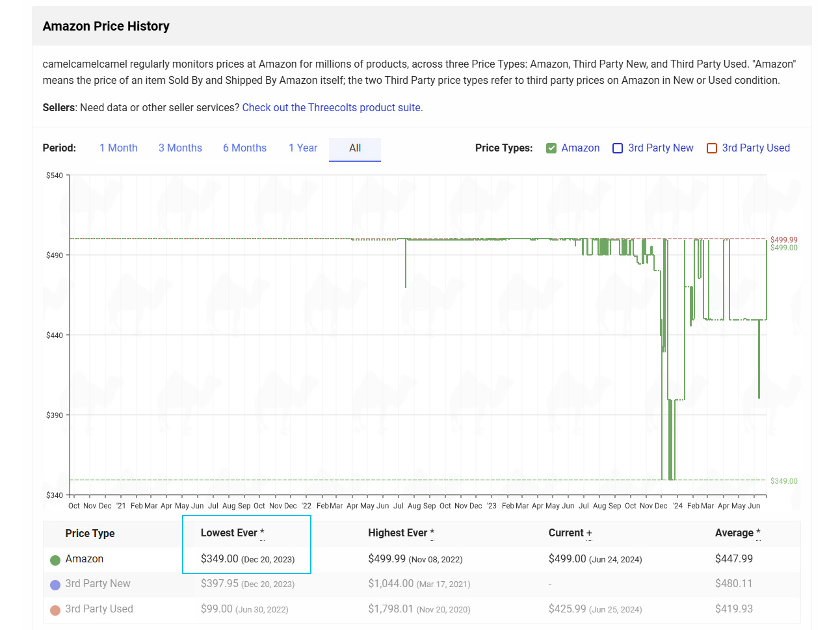Click 3rd Party Used lowest $99.00
The image size is (840, 630).
click(217, 609)
